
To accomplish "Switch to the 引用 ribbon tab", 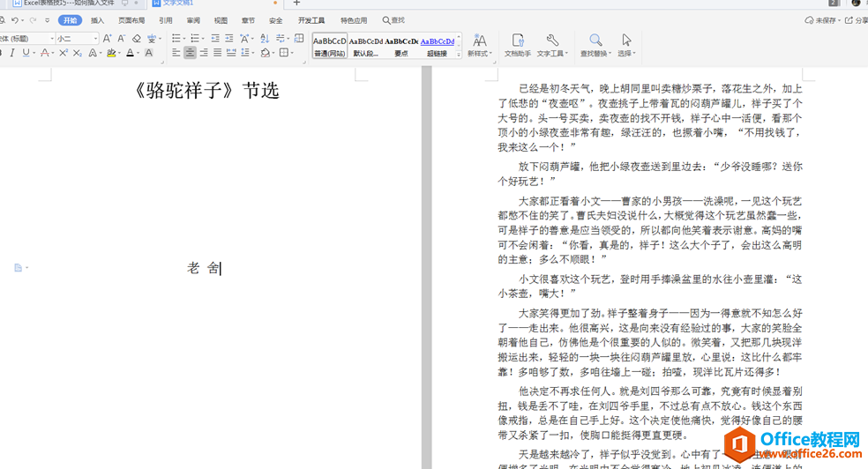I will point(166,20).
